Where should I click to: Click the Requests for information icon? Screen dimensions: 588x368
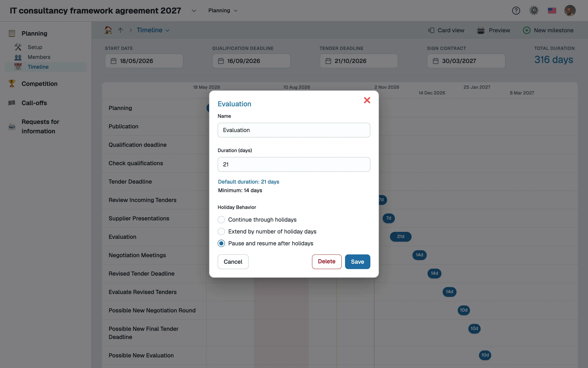click(x=12, y=126)
